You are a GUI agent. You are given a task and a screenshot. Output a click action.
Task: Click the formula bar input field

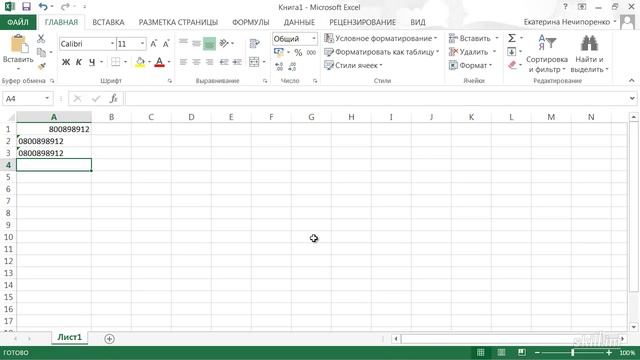pyautogui.click(x=376, y=98)
